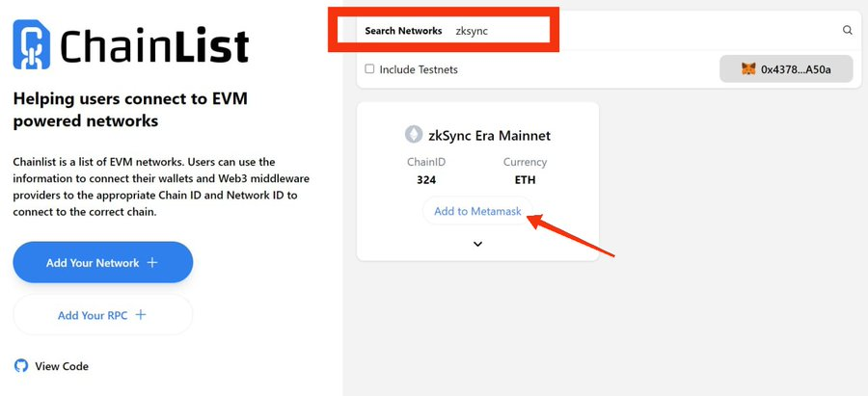Click the Currency label

coord(525,163)
